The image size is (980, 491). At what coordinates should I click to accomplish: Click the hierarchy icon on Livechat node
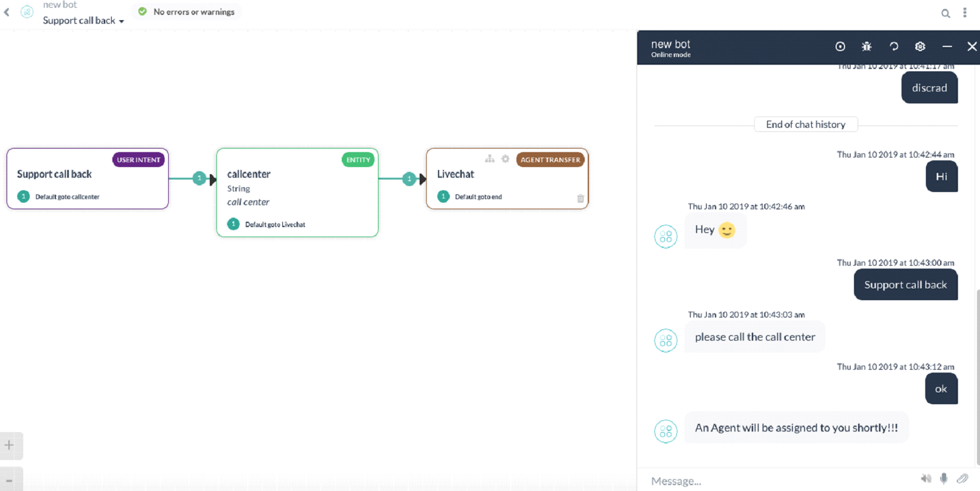coord(490,159)
